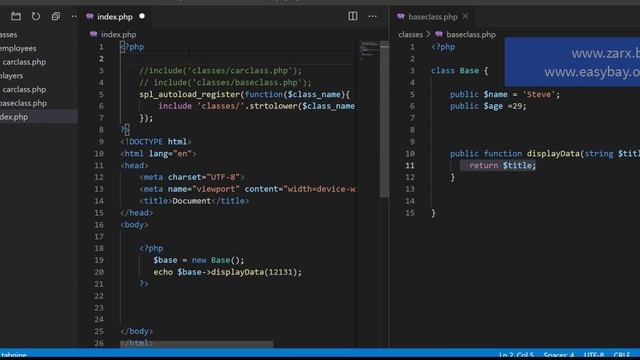The height and width of the screenshot is (360, 640).
Task: Click 'class Base {' in baseclass.php
Action: pos(459,71)
